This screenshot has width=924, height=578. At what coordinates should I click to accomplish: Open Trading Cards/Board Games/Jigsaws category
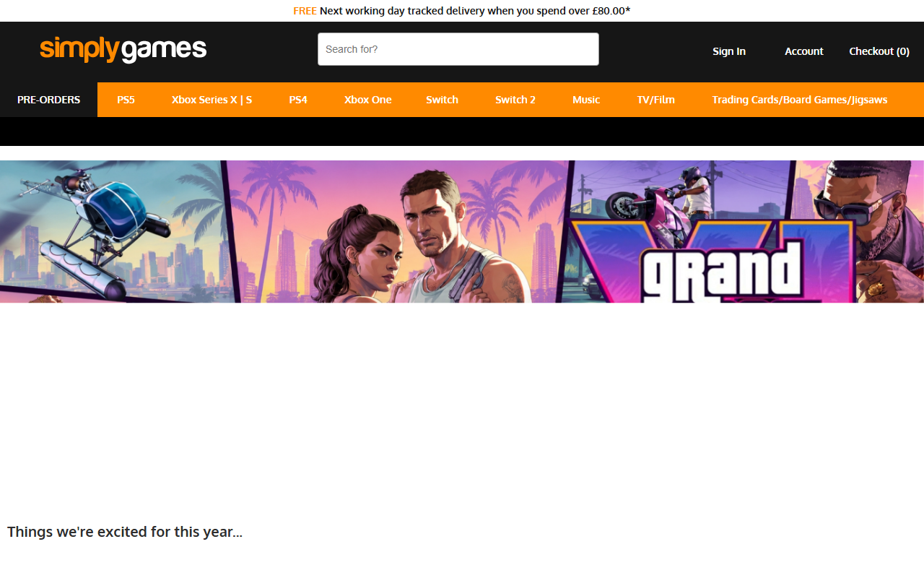800,100
